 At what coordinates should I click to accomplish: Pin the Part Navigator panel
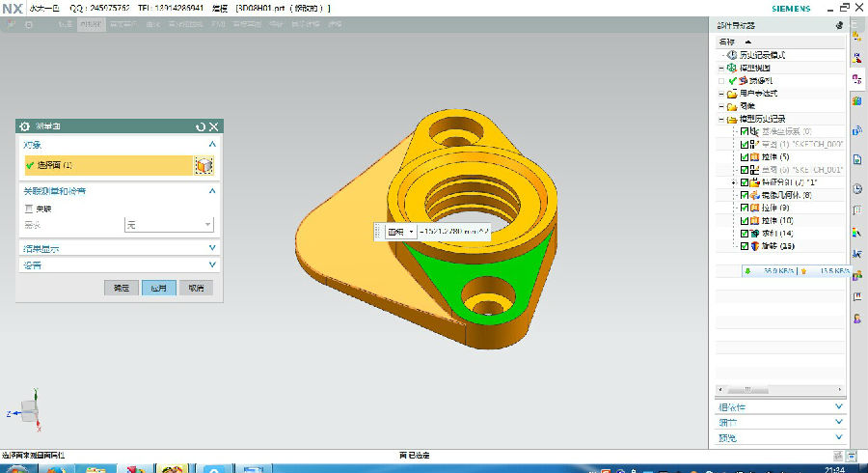[x=838, y=24]
